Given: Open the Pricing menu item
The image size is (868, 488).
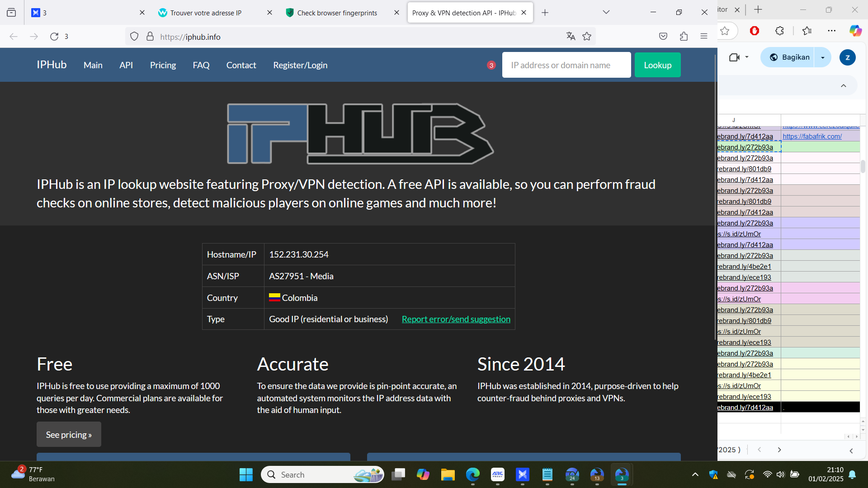Looking at the screenshot, I should pyautogui.click(x=163, y=65).
